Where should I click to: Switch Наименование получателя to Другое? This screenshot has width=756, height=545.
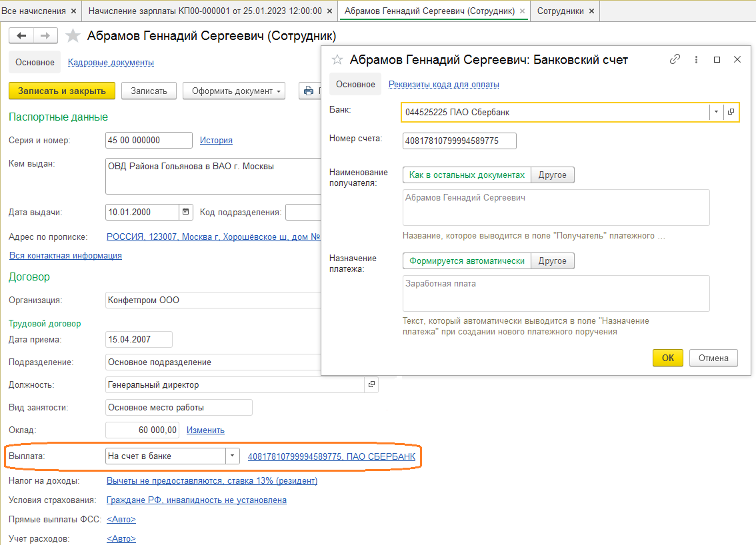[x=553, y=175]
